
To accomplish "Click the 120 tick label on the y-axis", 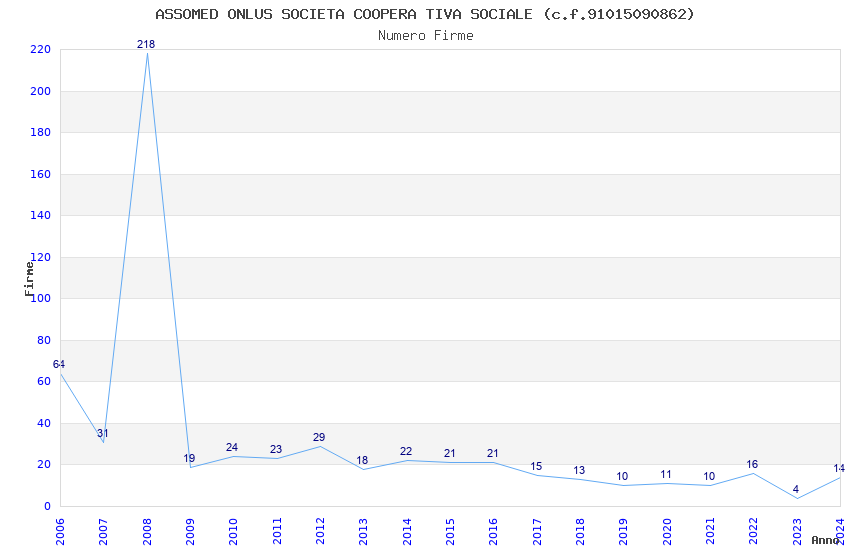I will pyautogui.click(x=42, y=257).
